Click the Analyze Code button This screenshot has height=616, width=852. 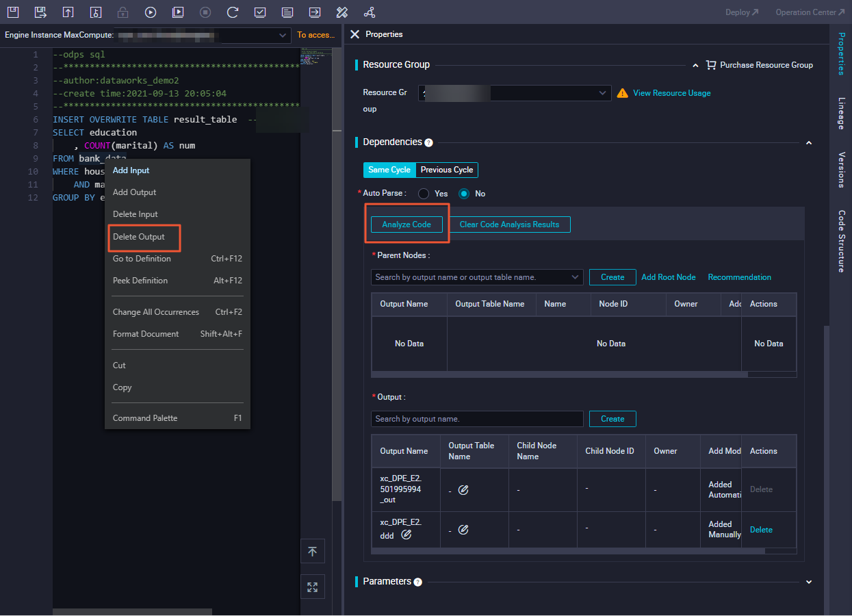tap(406, 224)
